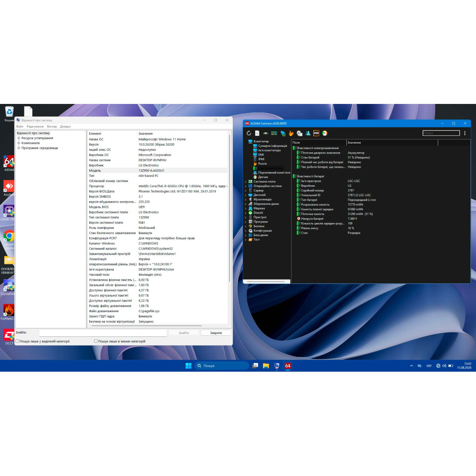Viewport: 476px width, 476px height.
Task: Open the 'Вигляд' menu
Action: pos(52,127)
